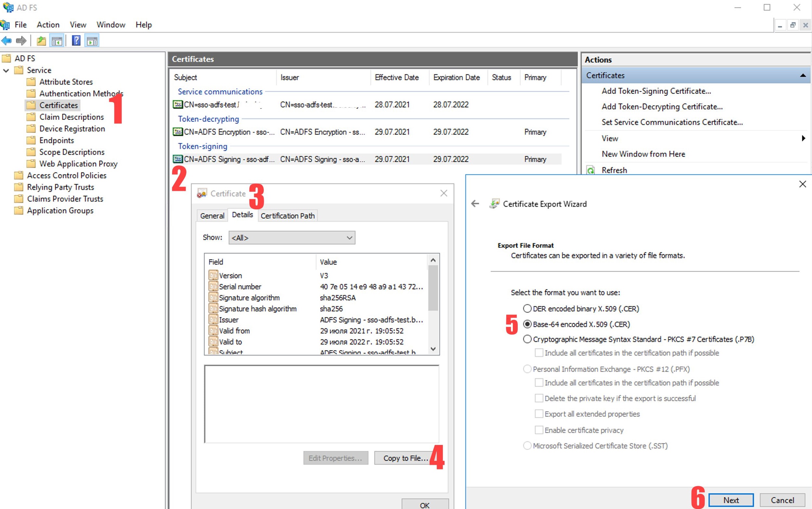Toggle the Show/Hide Console Tree icon
The width and height of the screenshot is (812, 509).
57,41
